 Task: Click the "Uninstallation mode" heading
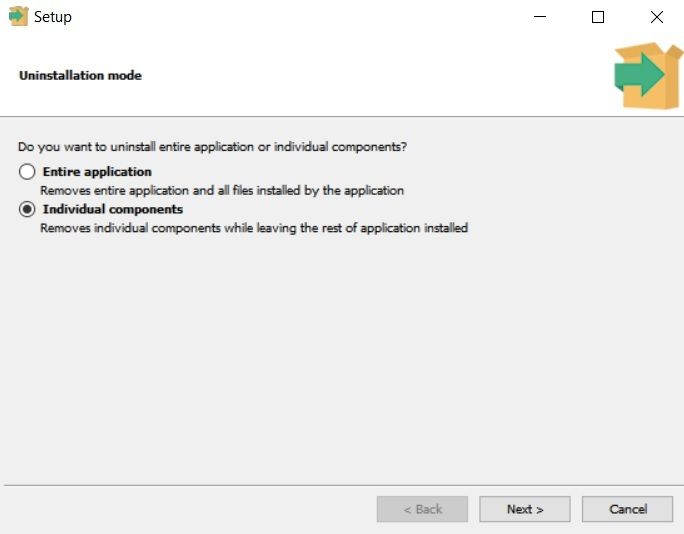pos(80,76)
